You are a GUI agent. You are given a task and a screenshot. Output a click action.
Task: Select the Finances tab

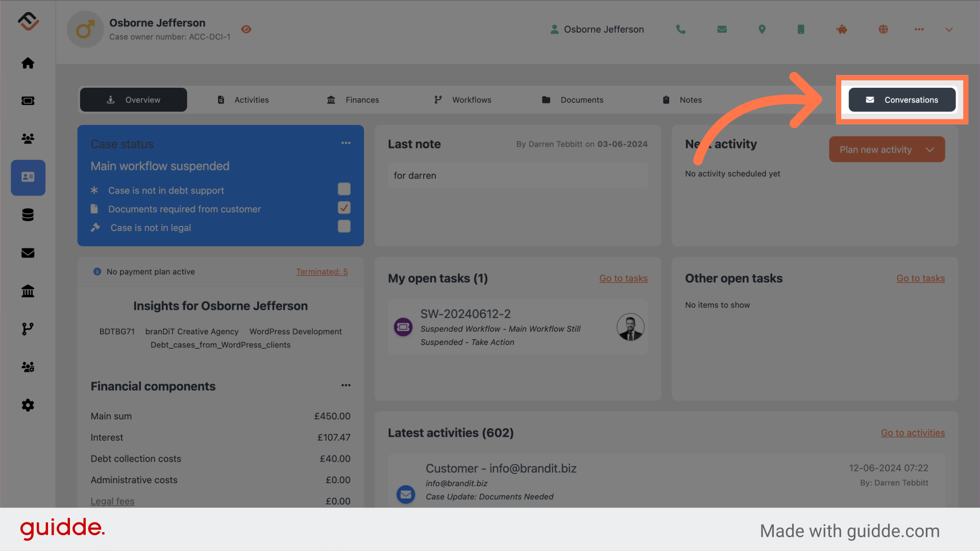tap(361, 99)
